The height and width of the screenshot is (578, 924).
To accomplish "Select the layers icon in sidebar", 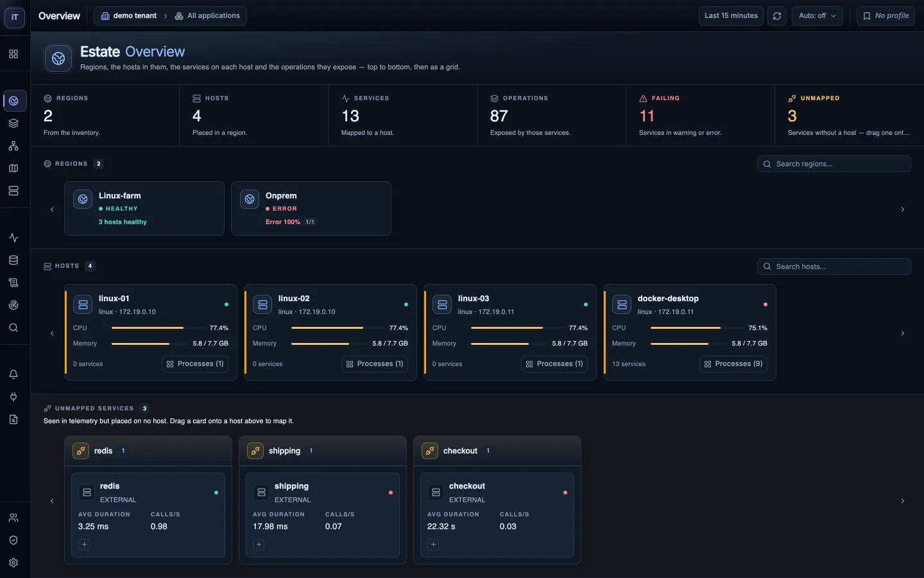I will pyautogui.click(x=13, y=123).
